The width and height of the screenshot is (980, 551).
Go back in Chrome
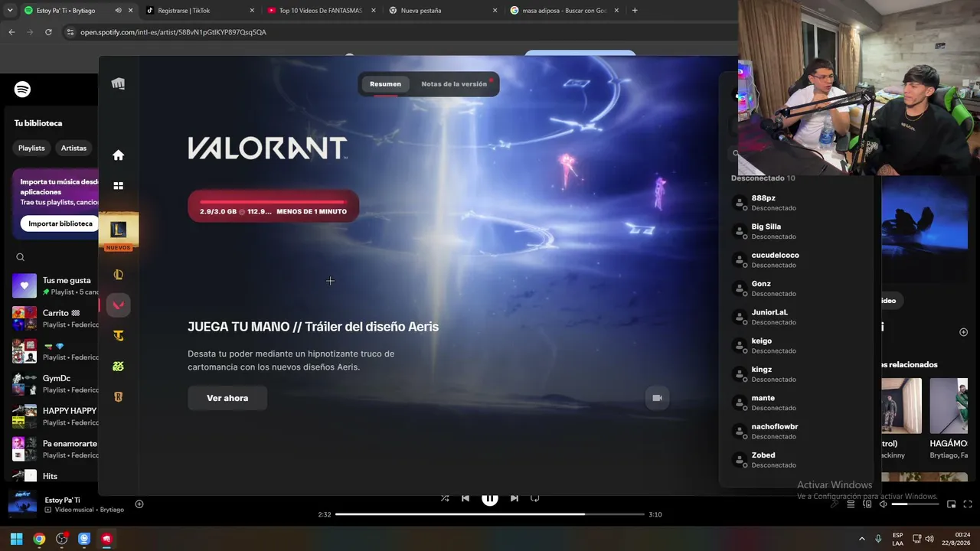tap(11, 32)
